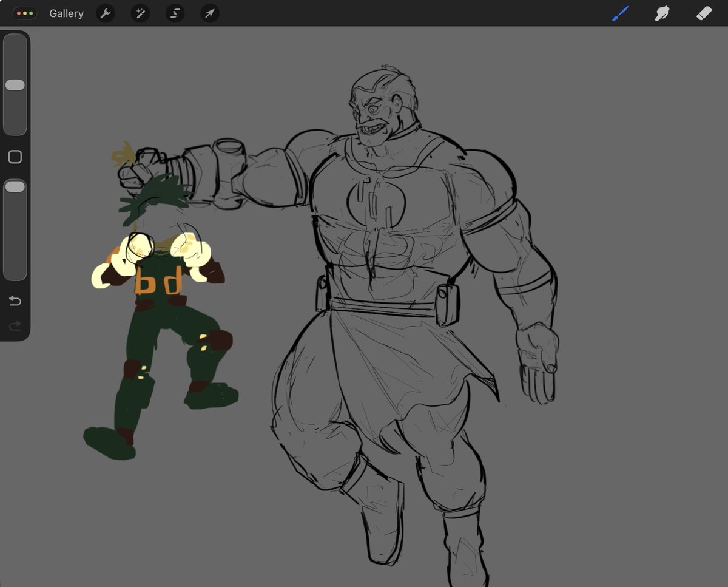The width and height of the screenshot is (728, 587).
Task: Tap the square modify button on the sidebar
Action: 15,157
